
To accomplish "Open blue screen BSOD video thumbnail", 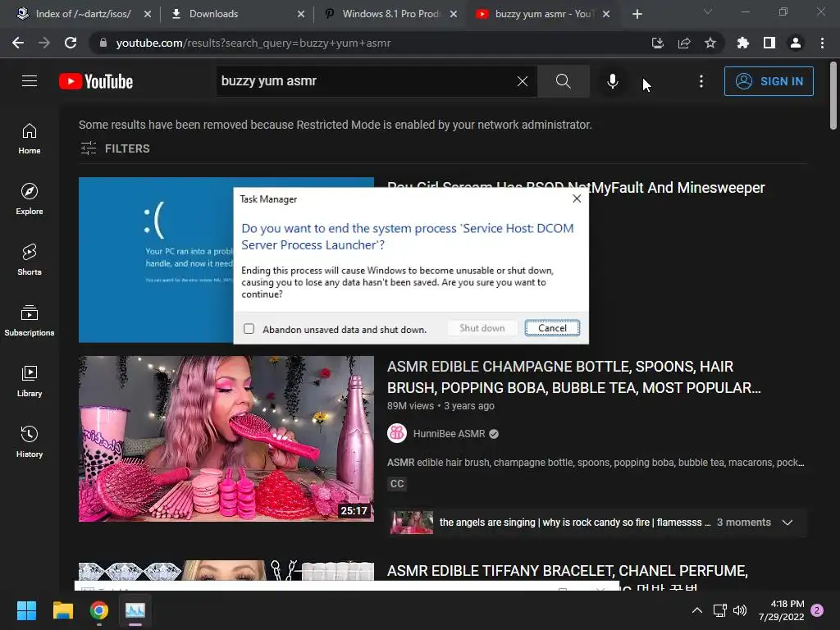I will click(156, 260).
